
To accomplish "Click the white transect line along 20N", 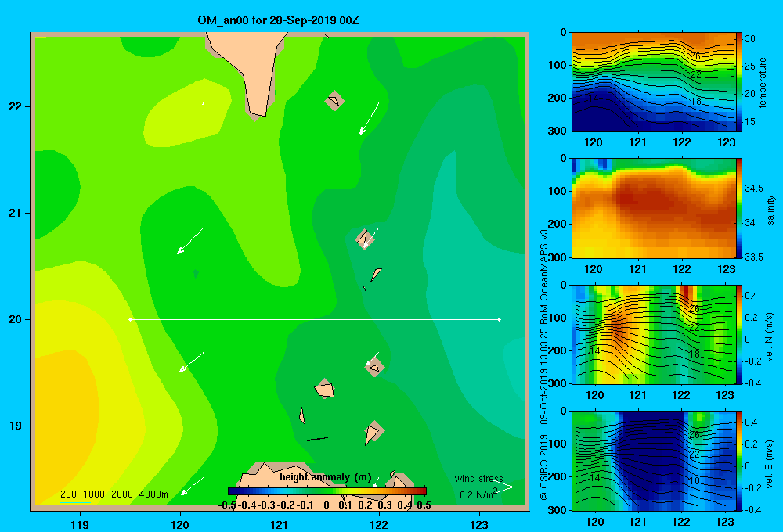I will (315, 319).
